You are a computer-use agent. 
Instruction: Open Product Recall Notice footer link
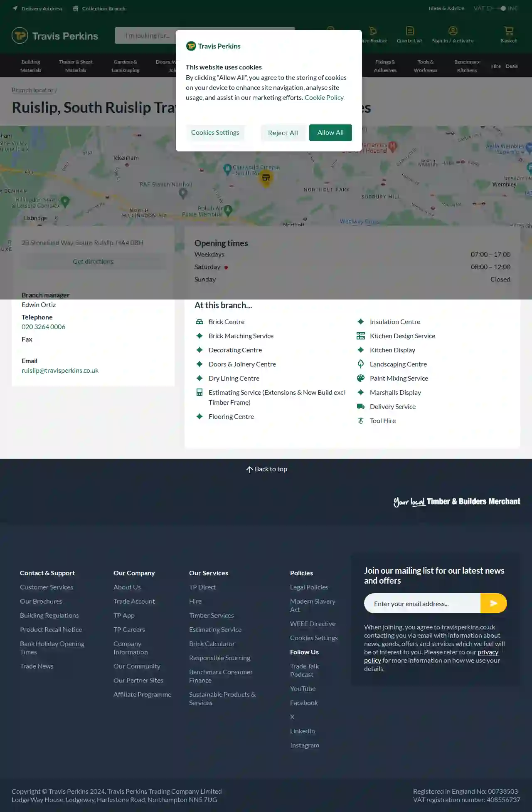click(x=51, y=629)
